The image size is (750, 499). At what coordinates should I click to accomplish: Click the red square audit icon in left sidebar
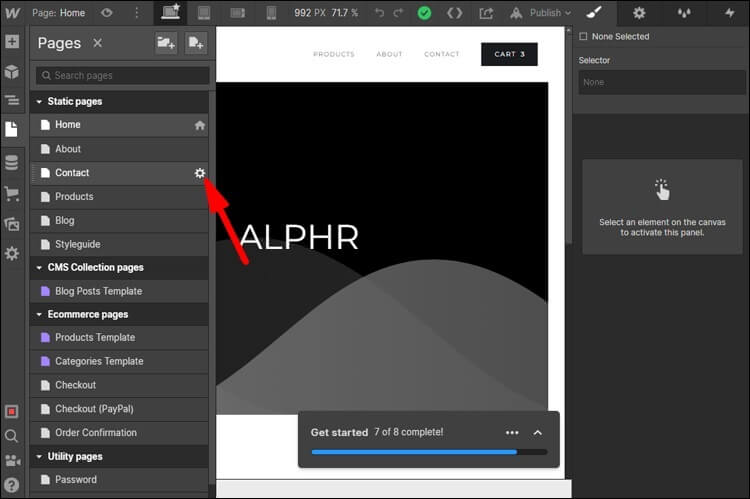pos(12,411)
